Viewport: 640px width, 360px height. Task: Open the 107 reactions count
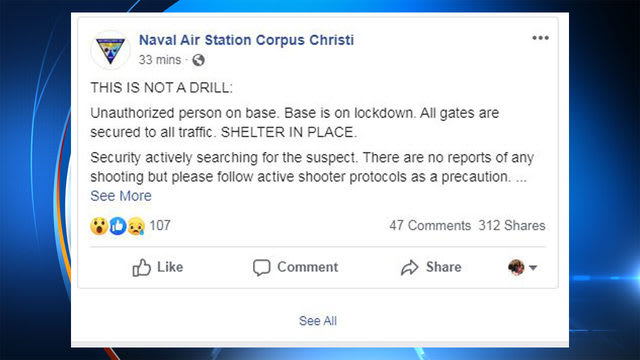click(160, 225)
